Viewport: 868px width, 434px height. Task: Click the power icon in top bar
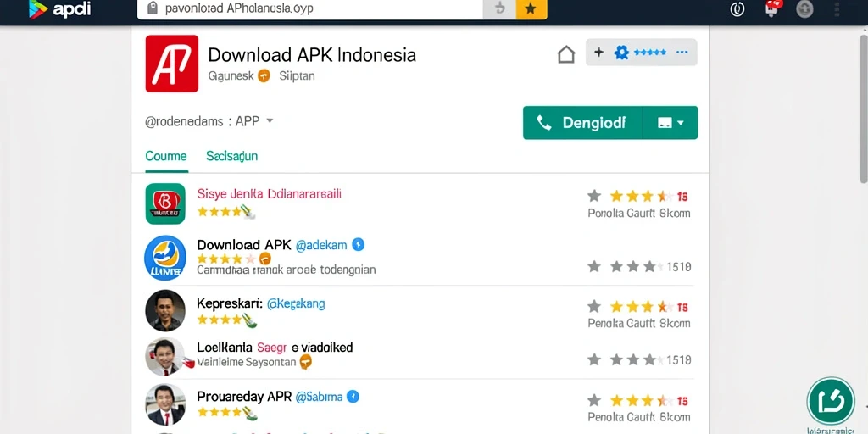[737, 9]
